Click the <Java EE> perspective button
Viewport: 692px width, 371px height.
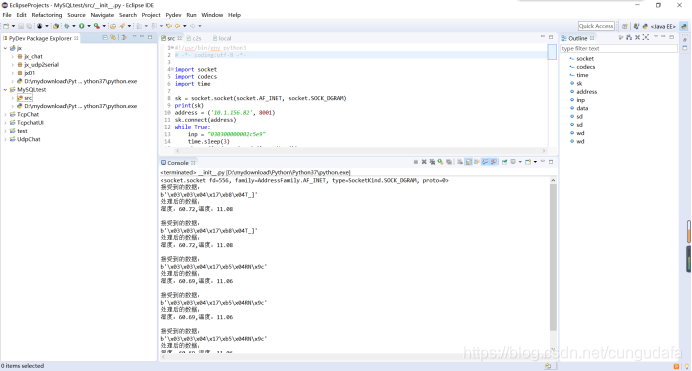(x=663, y=26)
